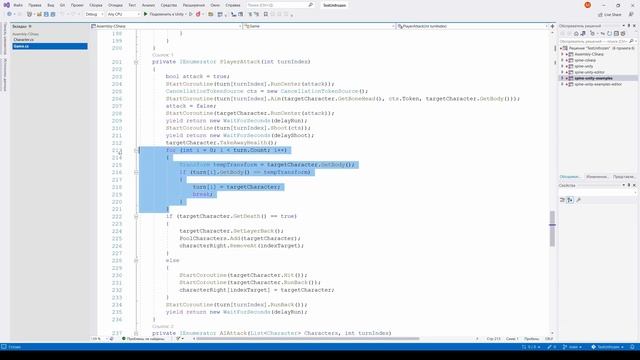Click the Properties panel alphabetical sort icon
Screen dimensions: 640x360
[x=570, y=200]
